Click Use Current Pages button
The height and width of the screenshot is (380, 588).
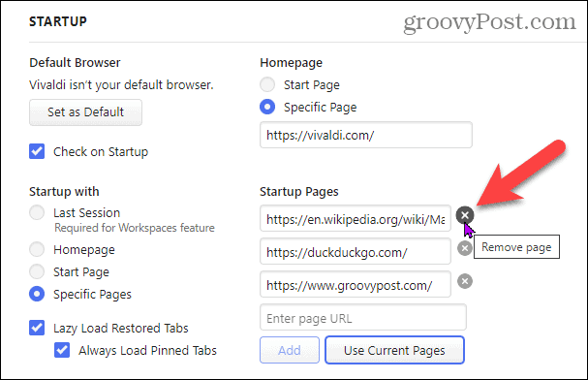point(394,350)
